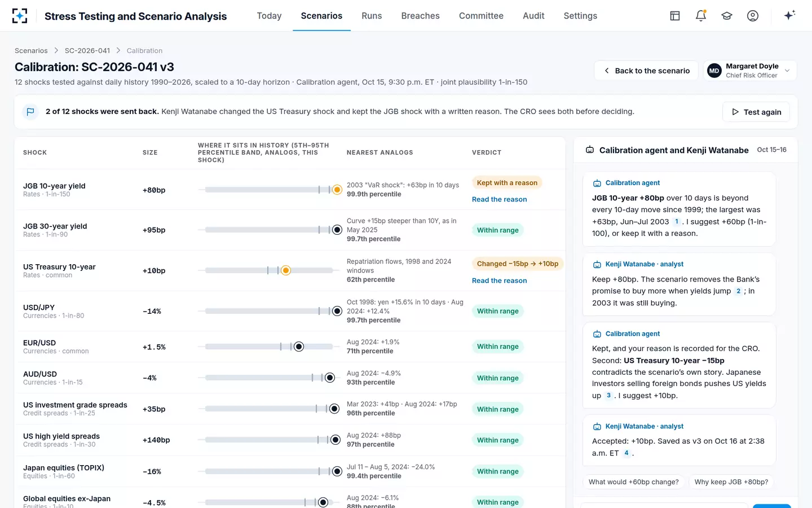Click the orange marker on JGB 10-year percentile bar

click(x=337, y=190)
